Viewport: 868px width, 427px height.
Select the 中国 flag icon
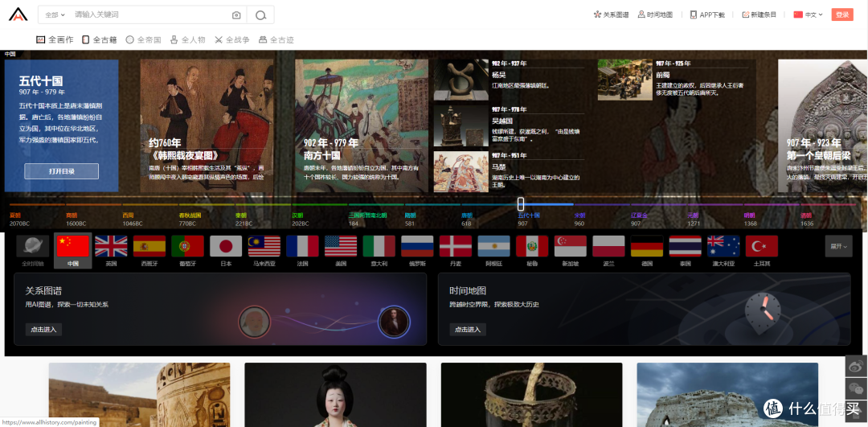73,246
